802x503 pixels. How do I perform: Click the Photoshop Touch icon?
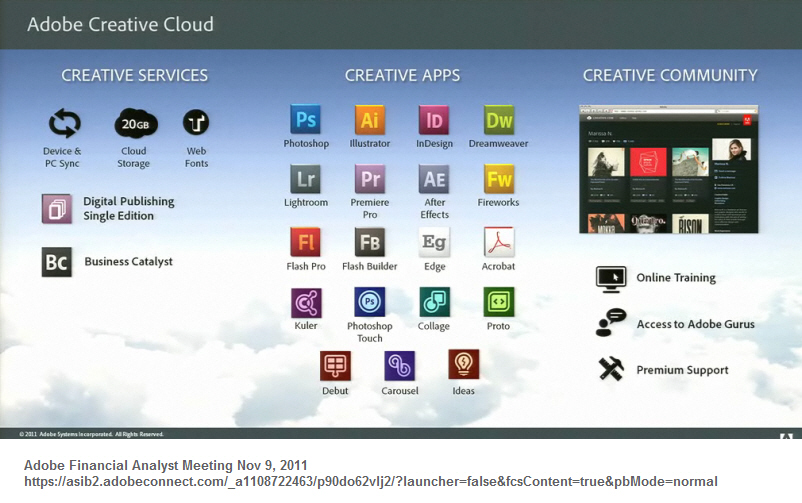coord(369,302)
